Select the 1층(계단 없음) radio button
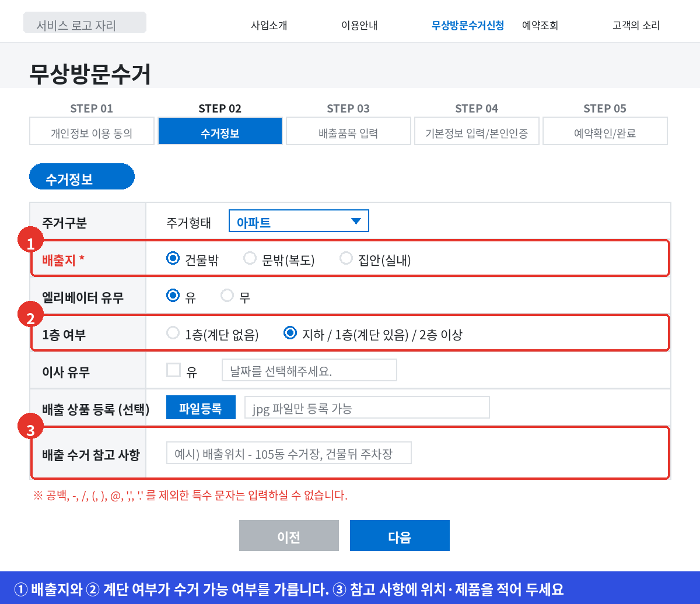The width and height of the screenshot is (700, 604). click(173, 333)
